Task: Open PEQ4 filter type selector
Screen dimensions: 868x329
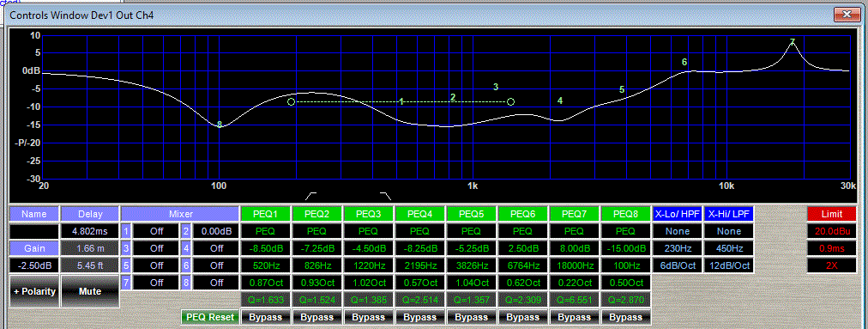Action: (420, 231)
